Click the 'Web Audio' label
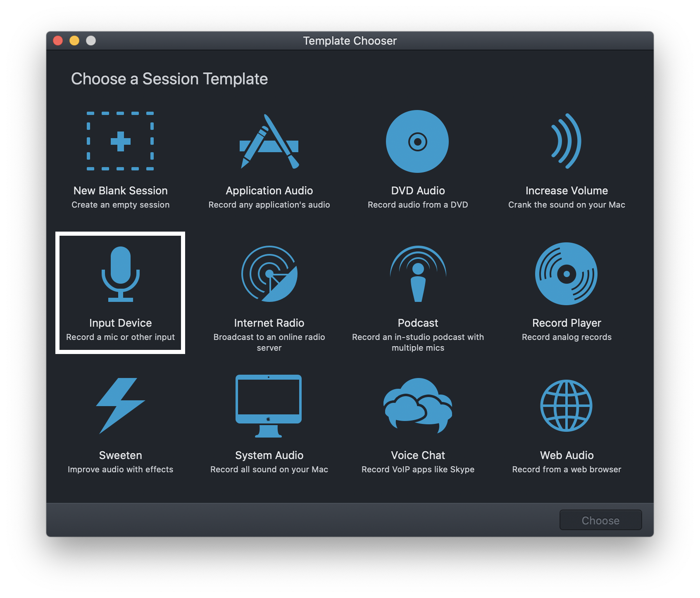This screenshot has height=598, width=700. pyautogui.click(x=567, y=455)
